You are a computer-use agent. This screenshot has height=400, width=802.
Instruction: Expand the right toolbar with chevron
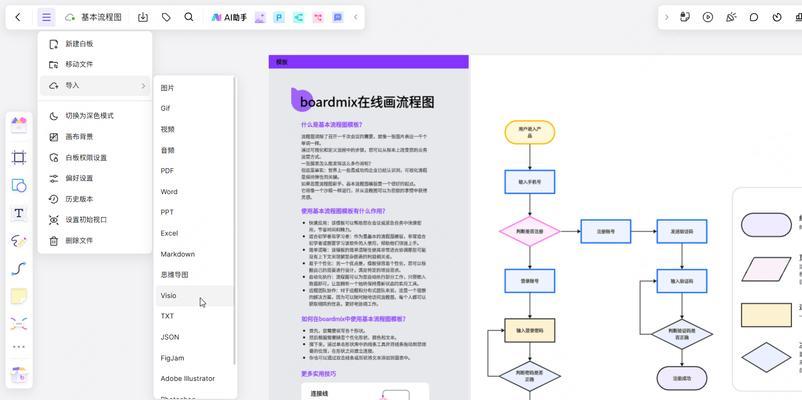[666, 17]
